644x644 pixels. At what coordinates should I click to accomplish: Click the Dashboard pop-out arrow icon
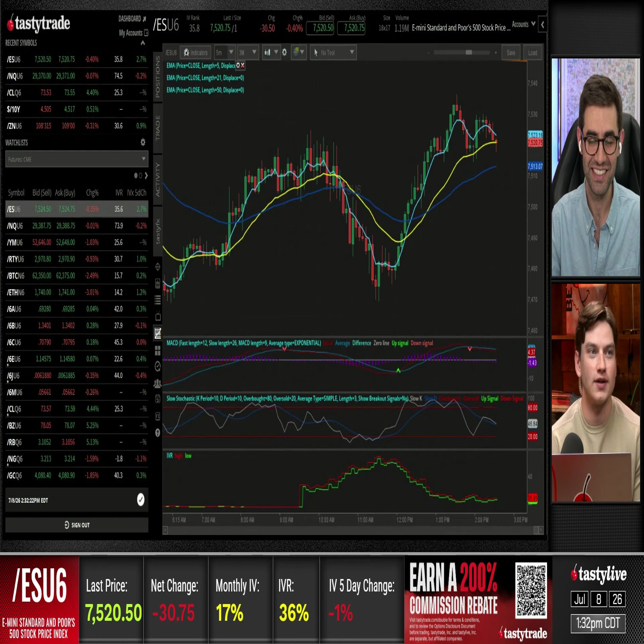pos(144,19)
